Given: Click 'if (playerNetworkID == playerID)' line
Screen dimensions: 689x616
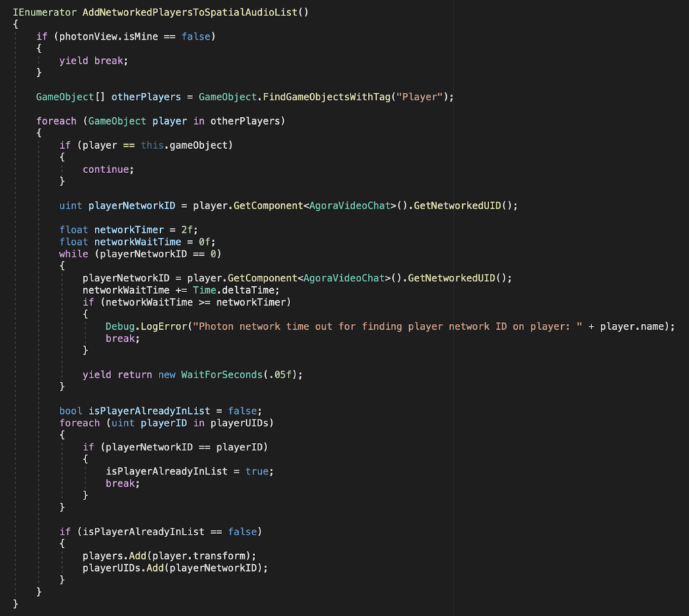Looking at the screenshot, I should (x=176, y=448).
